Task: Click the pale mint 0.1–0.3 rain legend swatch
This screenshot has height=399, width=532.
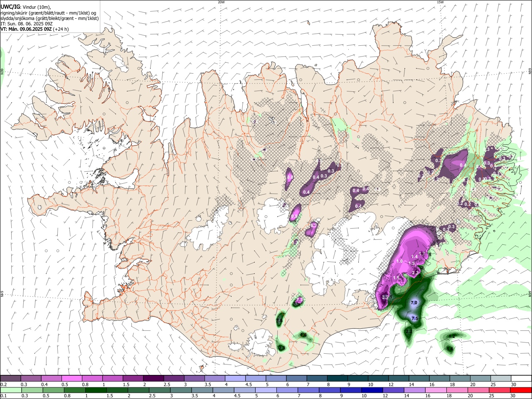Action: pyautogui.click(x=10, y=390)
